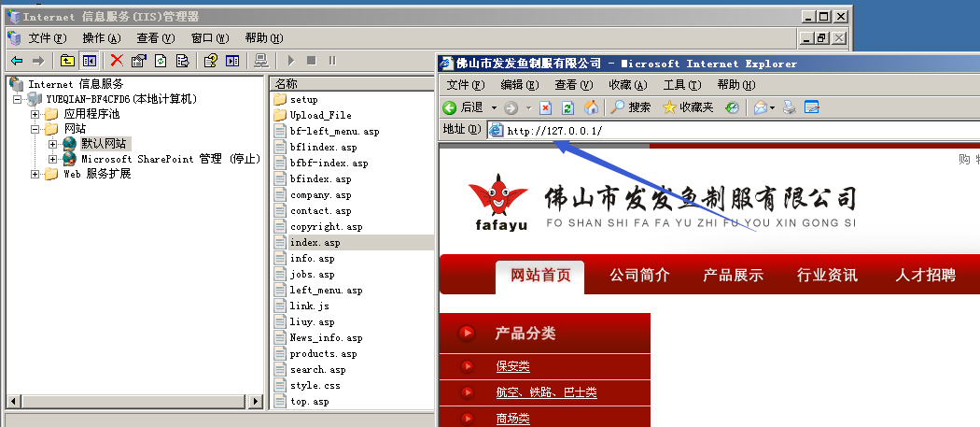Select the link.js file
This screenshot has height=427, width=980.
pos(309,306)
